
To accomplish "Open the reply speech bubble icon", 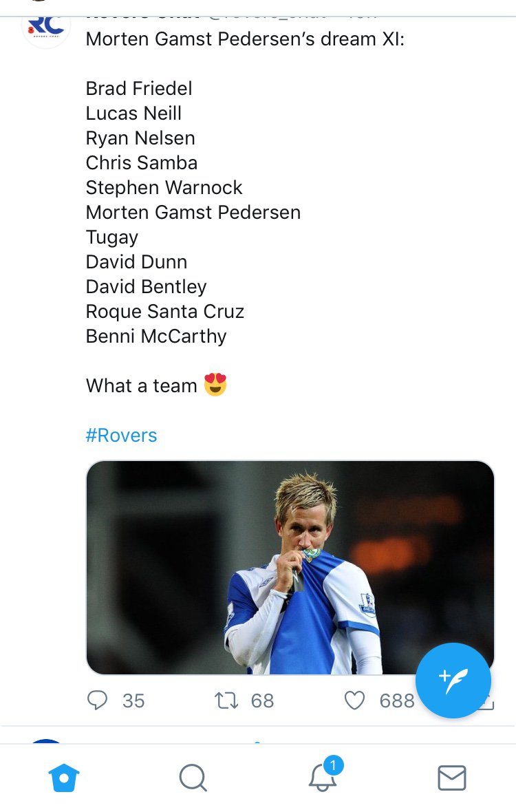I will (97, 700).
